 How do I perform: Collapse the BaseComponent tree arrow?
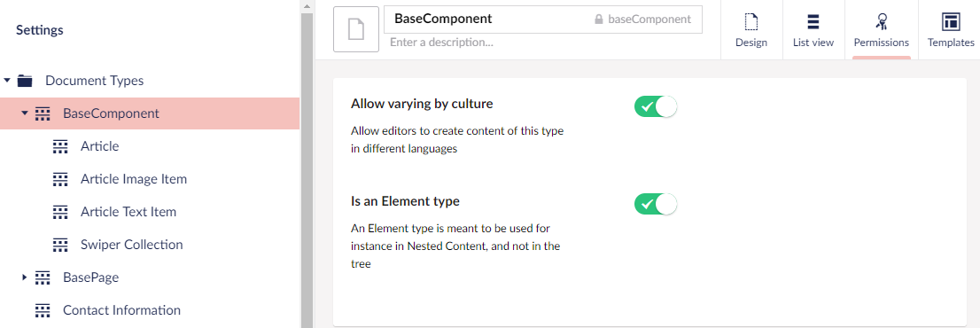[25, 113]
